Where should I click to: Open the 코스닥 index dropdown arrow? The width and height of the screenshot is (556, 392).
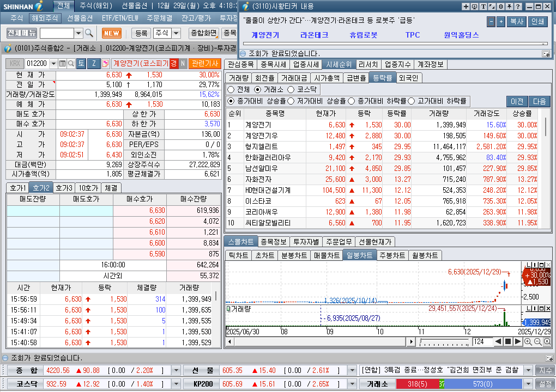176,384
